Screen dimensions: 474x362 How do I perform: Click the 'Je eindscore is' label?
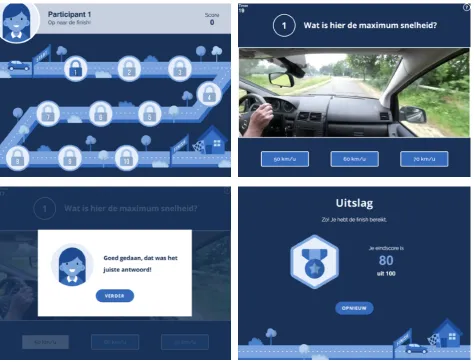(x=386, y=248)
